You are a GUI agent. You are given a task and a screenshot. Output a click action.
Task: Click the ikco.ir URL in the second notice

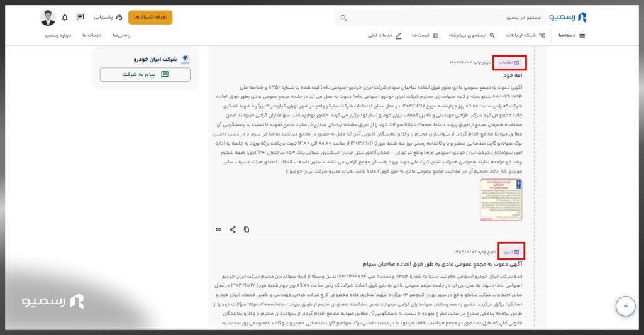(268, 304)
